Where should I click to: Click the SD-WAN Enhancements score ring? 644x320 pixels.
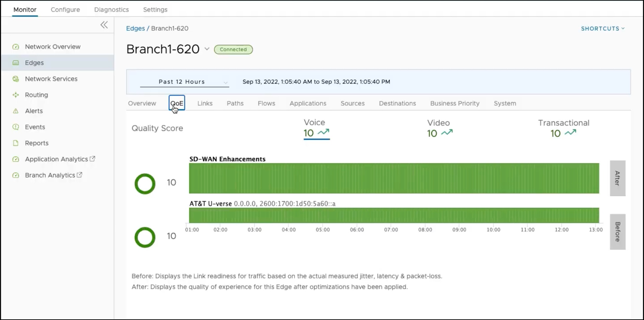(145, 184)
